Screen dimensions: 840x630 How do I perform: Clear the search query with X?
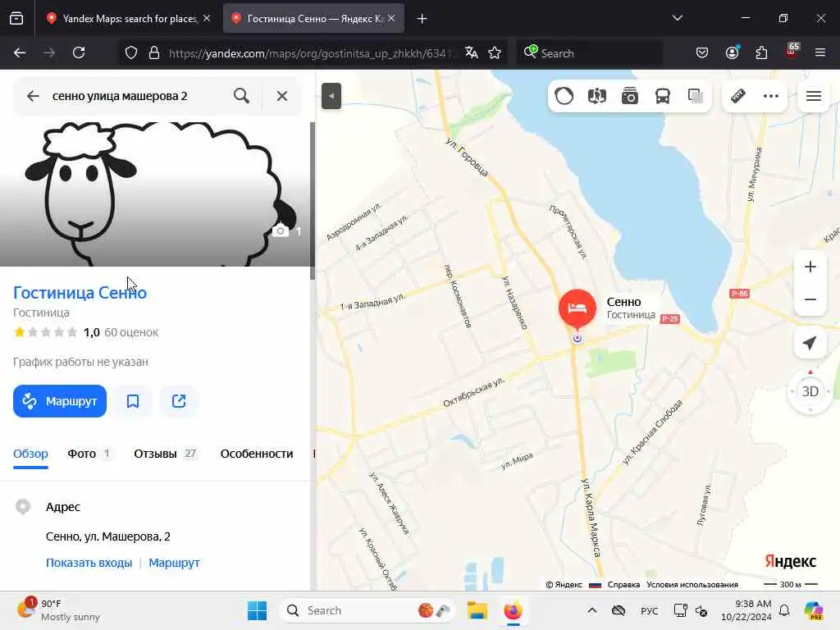coord(282,96)
